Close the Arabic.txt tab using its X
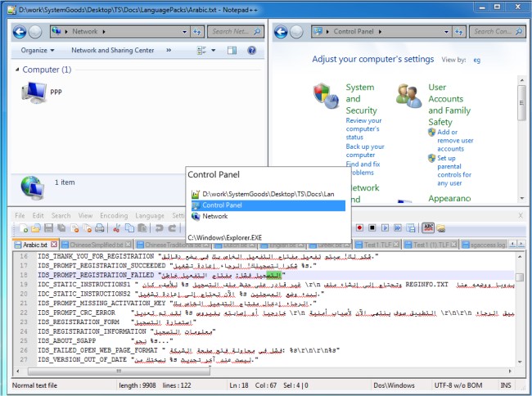532x396 pixels. pyautogui.click(x=54, y=245)
